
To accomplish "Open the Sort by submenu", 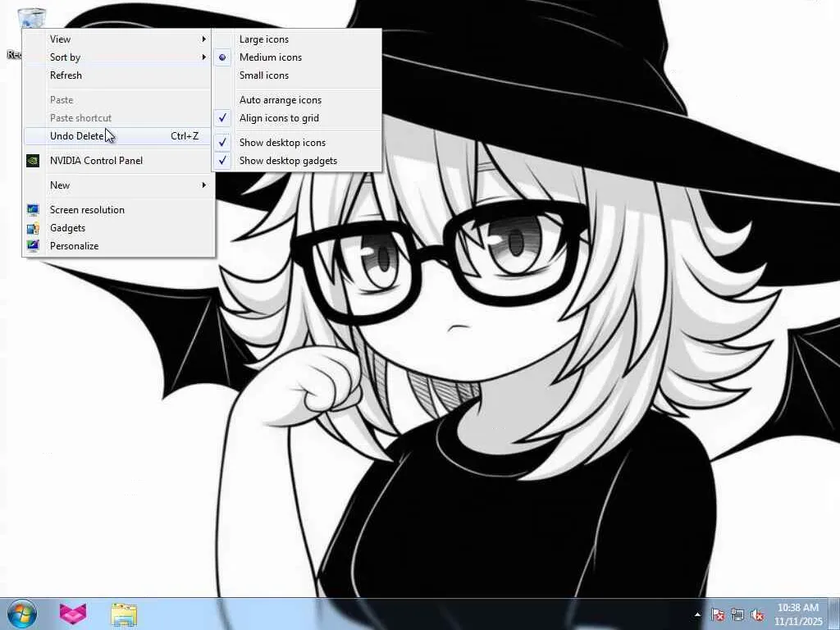I will pyautogui.click(x=118, y=57).
